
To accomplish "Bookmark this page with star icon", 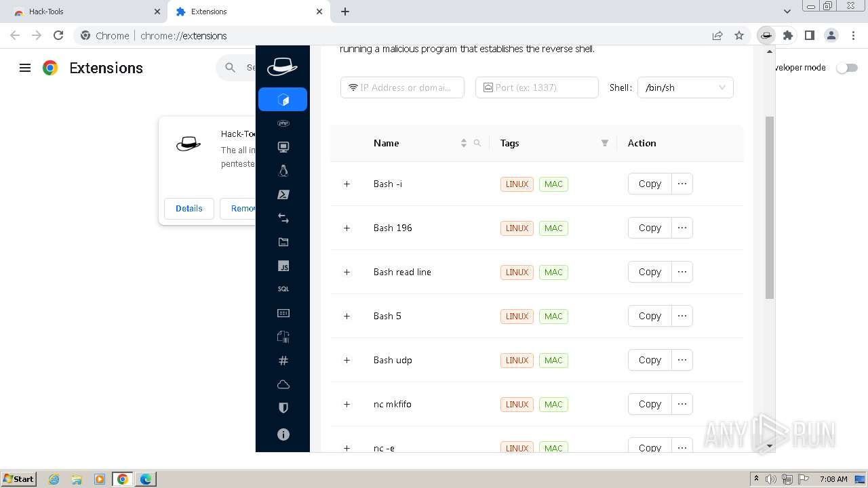I will pyautogui.click(x=739, y=35).
